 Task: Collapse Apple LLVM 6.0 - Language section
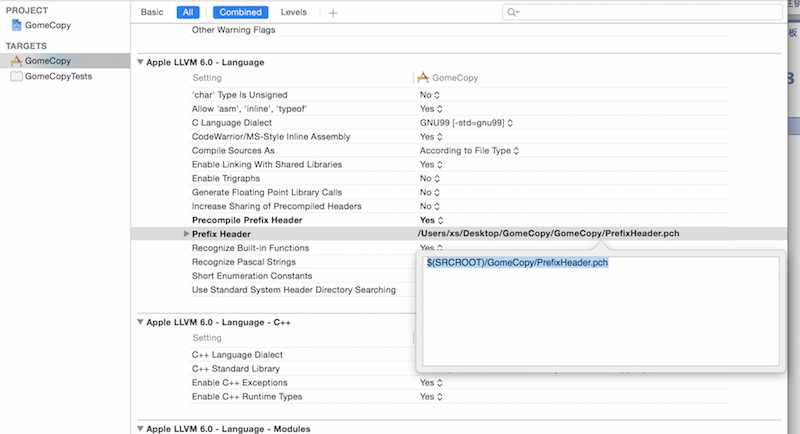(140, 62)
